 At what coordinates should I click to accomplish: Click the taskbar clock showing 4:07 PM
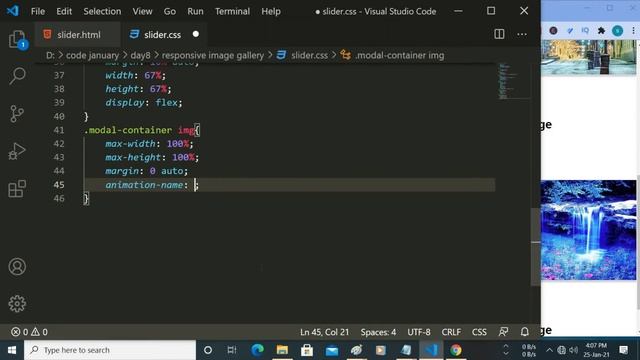tap(596, 350)
